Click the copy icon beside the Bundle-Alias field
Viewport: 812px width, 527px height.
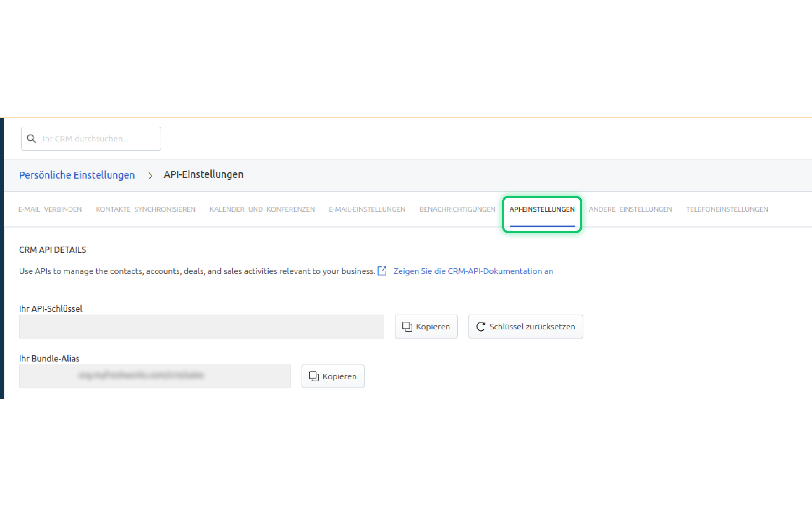click(x=313, y=376)
